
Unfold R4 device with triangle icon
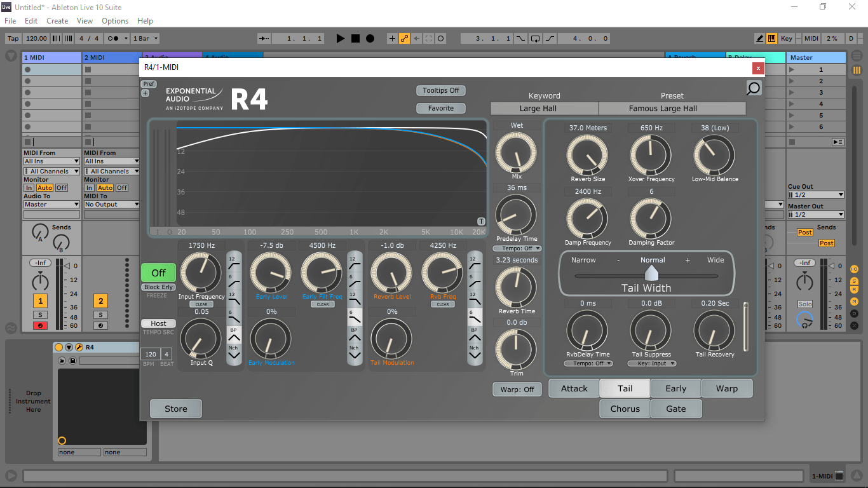click(69, 348)
